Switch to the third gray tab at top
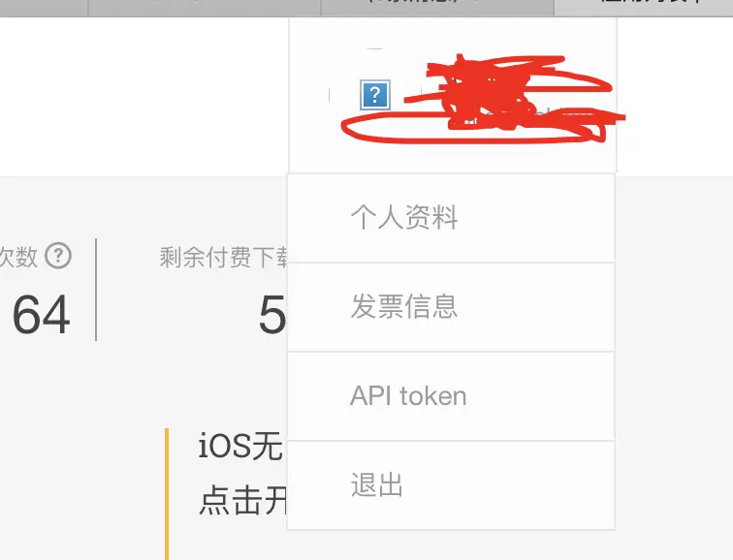Viewport: 733px width, 560px height. 437,7
